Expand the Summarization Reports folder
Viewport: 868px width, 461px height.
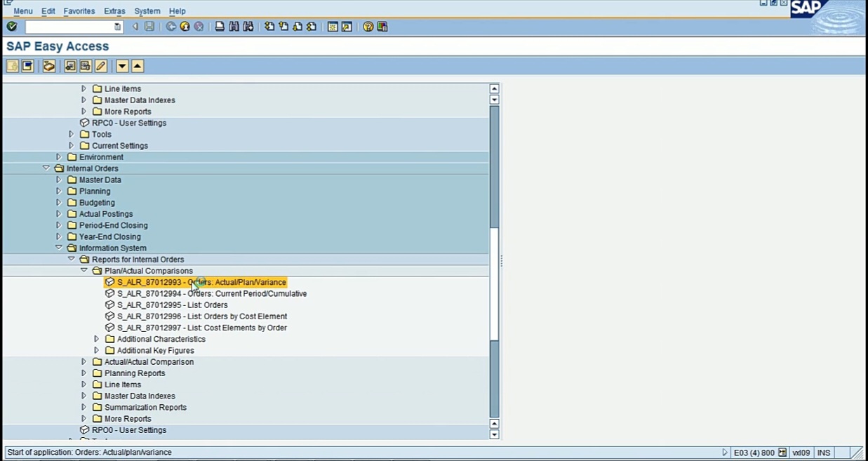[84, 407]
